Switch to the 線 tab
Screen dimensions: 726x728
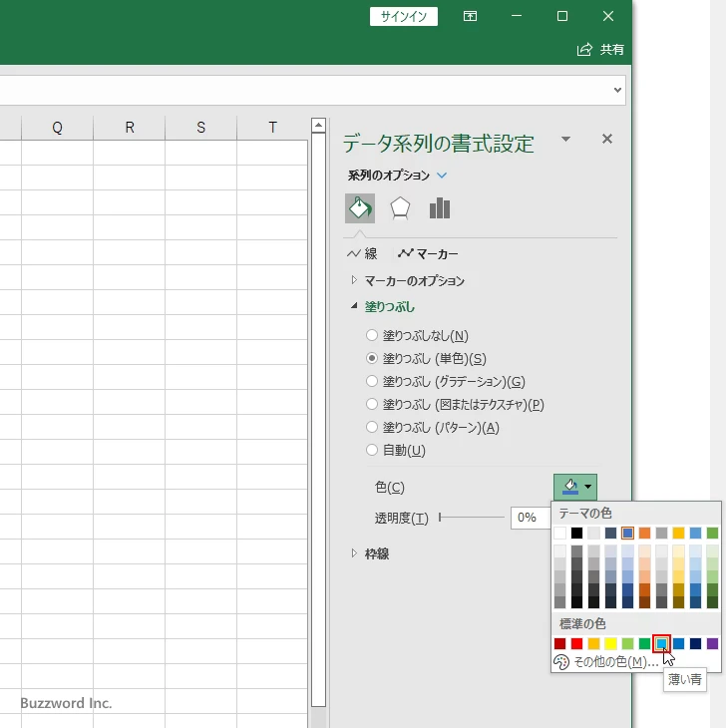pyautogui.click(x=363, y=253)
